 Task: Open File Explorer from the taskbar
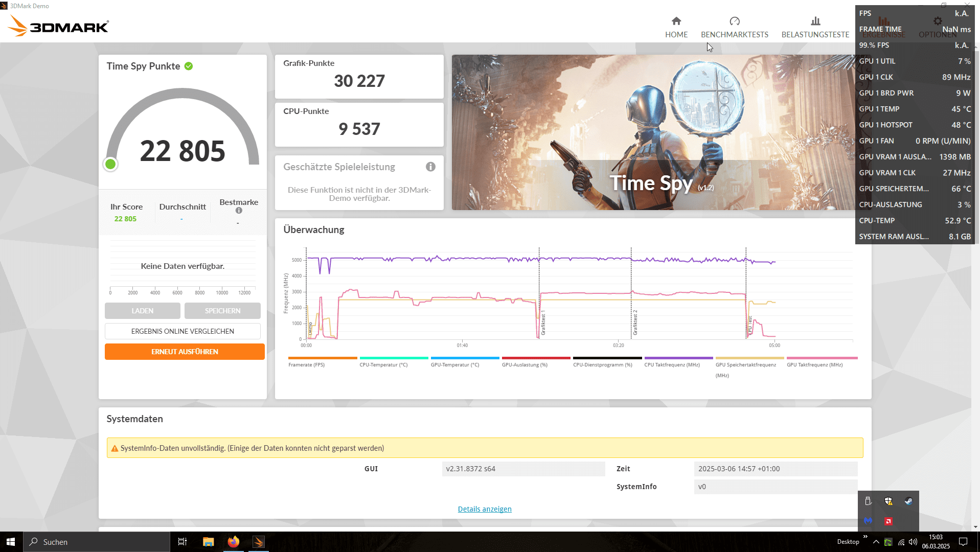pos(208,542)
